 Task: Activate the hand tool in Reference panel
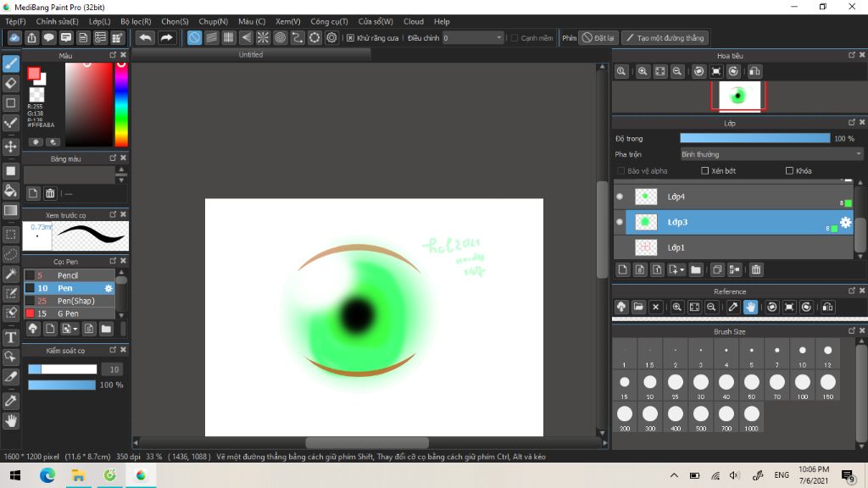coord(751,307)
